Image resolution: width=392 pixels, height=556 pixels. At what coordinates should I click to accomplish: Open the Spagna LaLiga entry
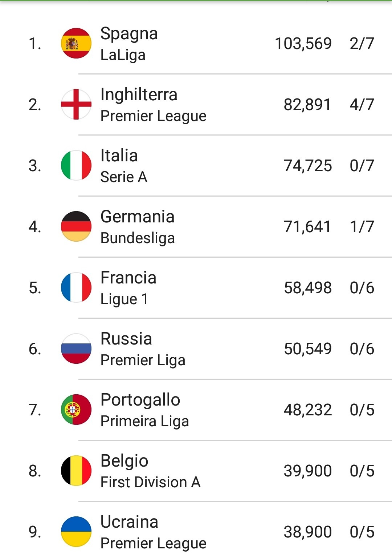tap(196, 44)
